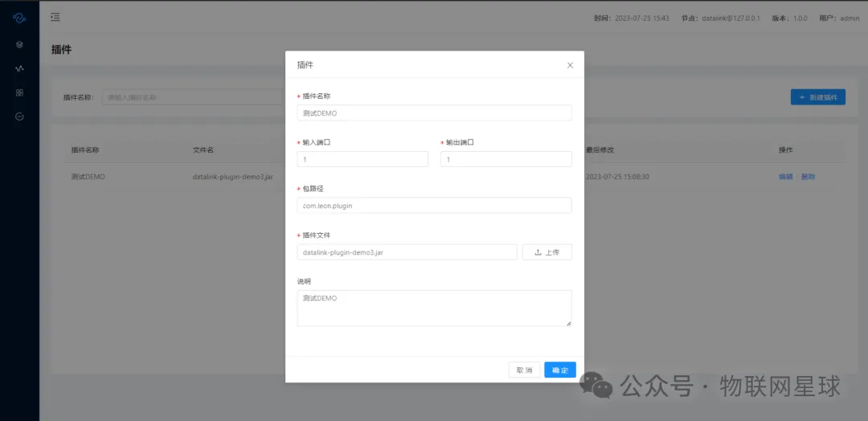Click the 确定 confirm button
Screen dimensions: 868x421
tap(560, 370)
